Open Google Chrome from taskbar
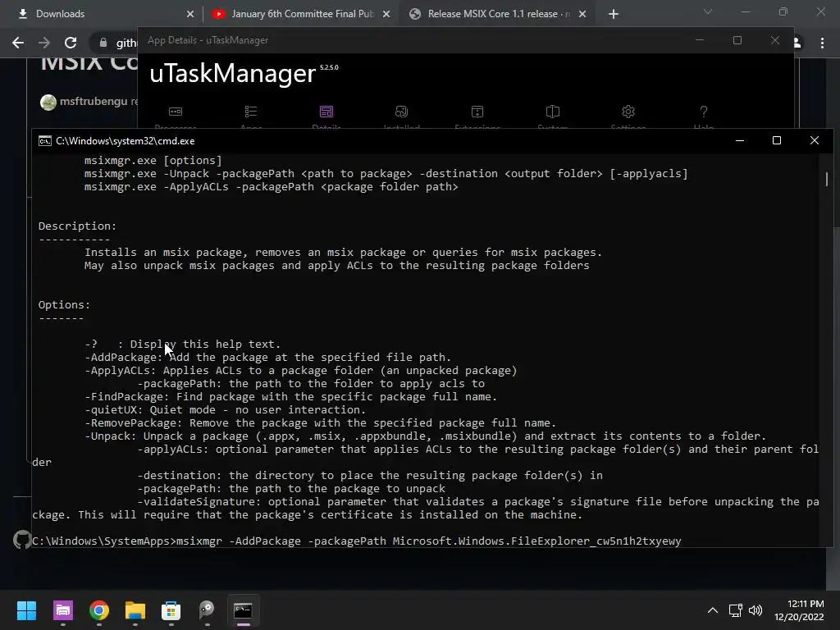The width and height of the screenshot is (840, 630). pos(99,610)
